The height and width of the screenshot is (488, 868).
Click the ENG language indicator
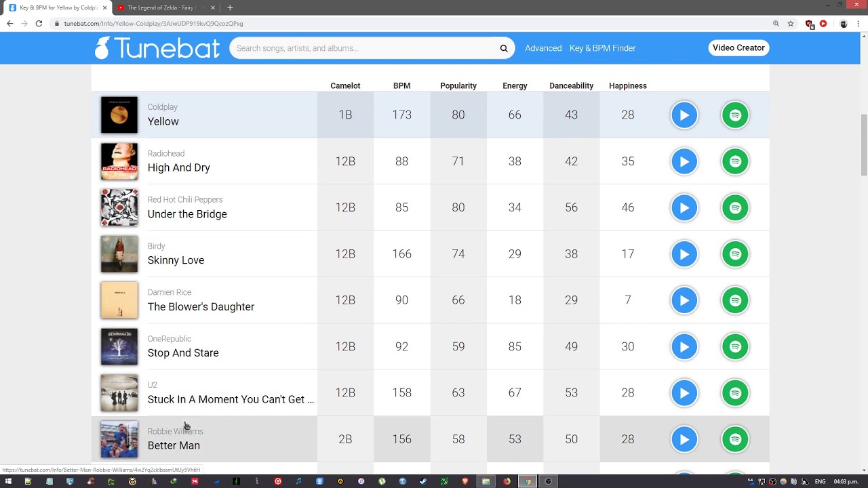pos(820,481)
